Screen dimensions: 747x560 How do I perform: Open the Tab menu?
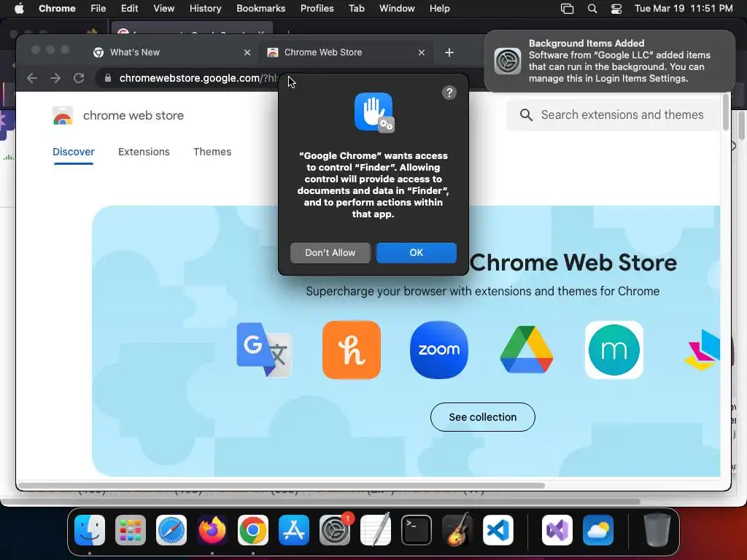pos(356,9)
